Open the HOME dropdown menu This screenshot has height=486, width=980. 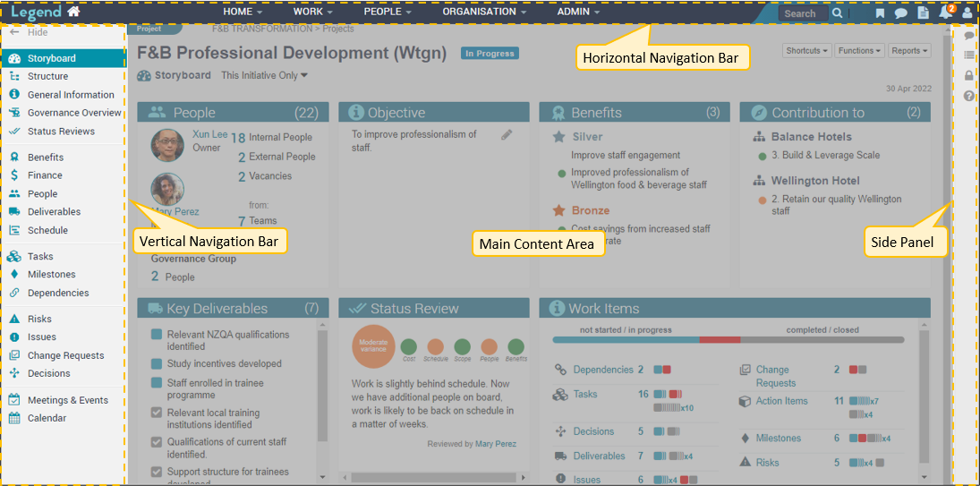coord(243,12)
